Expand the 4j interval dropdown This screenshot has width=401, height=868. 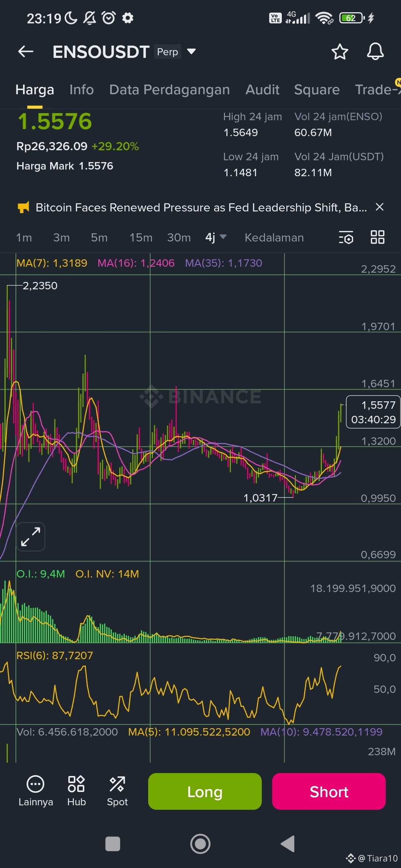point(216,237)
